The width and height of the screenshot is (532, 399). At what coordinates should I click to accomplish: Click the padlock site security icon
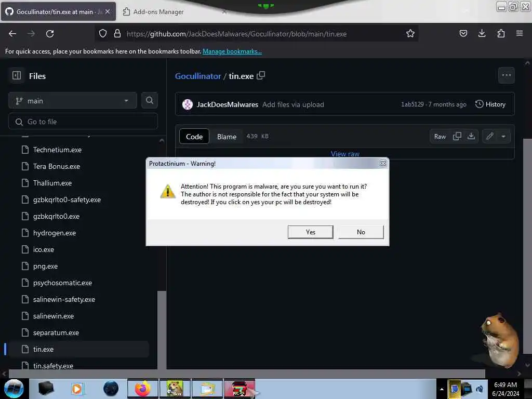coord(117,34)
